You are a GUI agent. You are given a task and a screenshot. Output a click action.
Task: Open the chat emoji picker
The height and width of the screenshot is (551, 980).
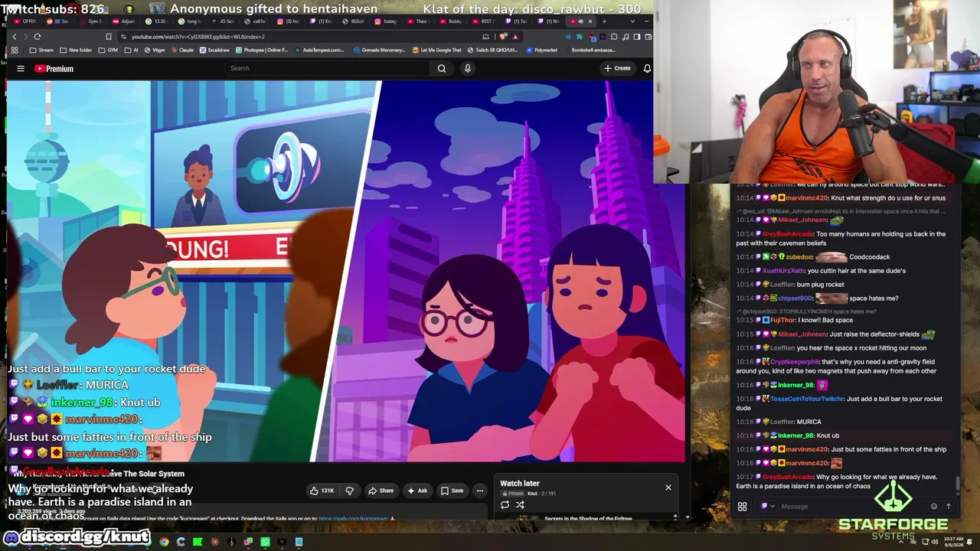point(933,507)
